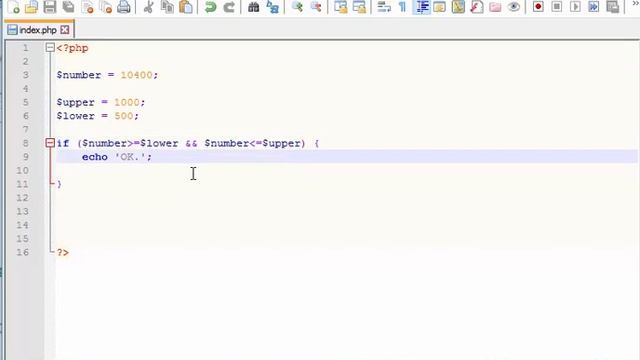The width and height of the screenshot is (640, 360).
Task: Click the Close All documents icon
Action: 105,7
